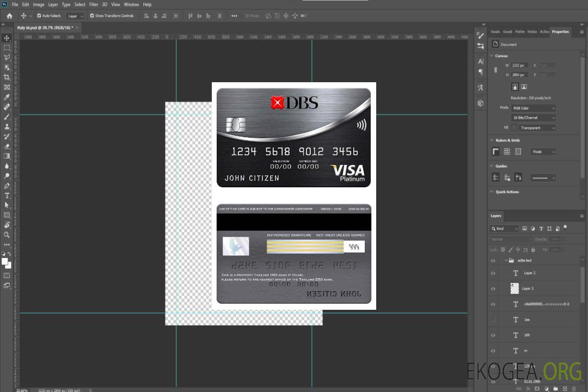Select the Eyedropper tool
This screenshot has height=392, width=588.
(x=7, y=97)
